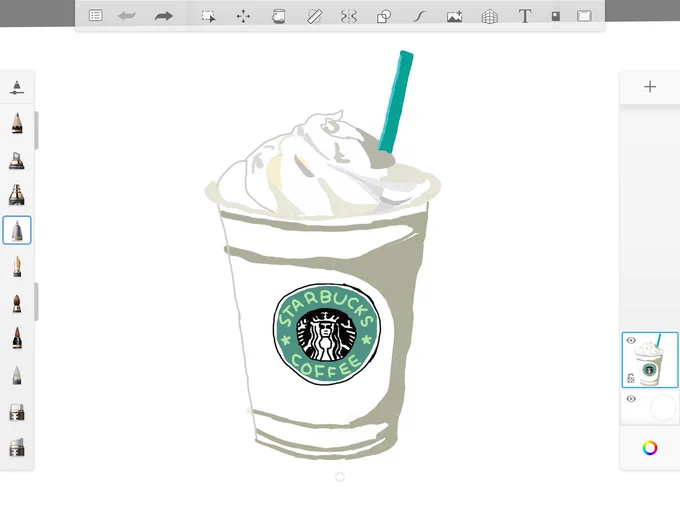Redo the last action
The width and height of the screenshot is (680, 510).
(x=163, y=16)
